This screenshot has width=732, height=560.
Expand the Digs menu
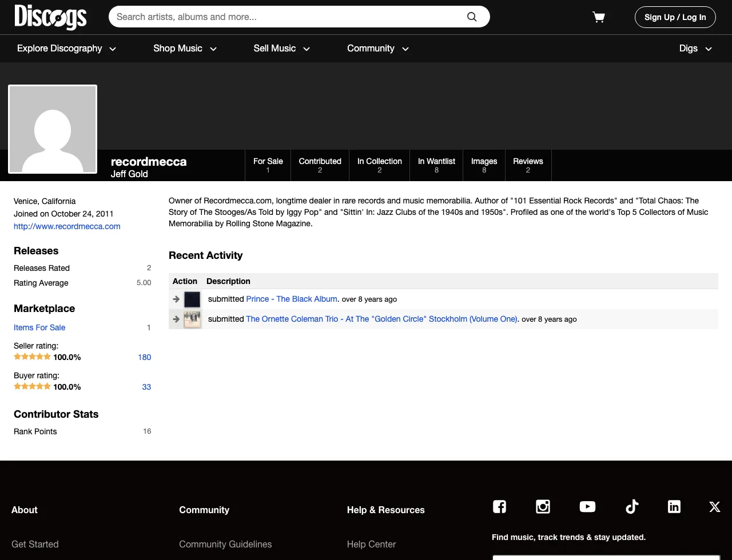pyautogui.click(x=695, y=49)
